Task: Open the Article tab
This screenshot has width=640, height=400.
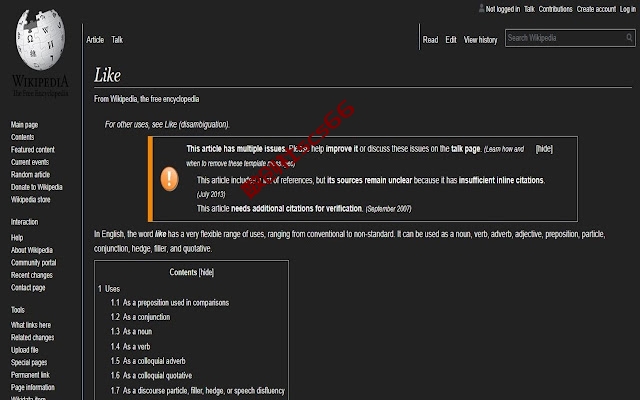Action: (95, 40)
